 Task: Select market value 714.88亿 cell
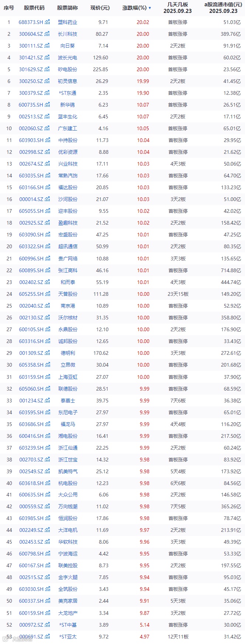click(230, 270)
